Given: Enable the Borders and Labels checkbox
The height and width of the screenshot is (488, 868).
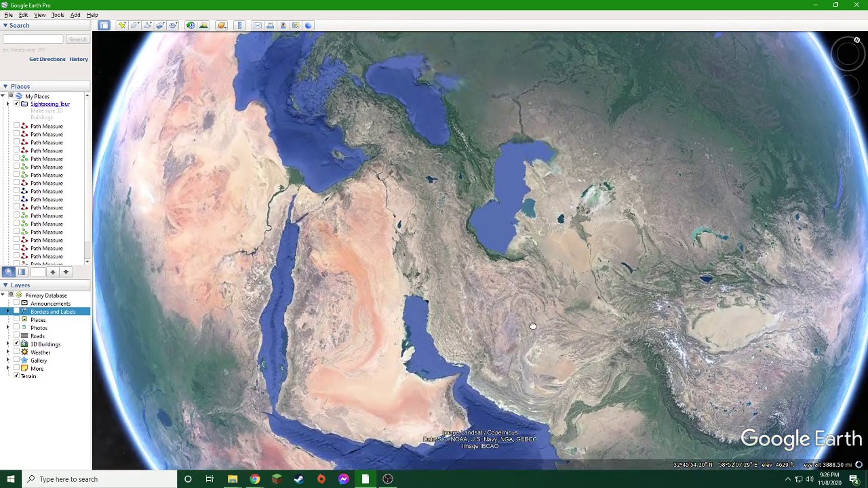Looking at the screenshot, I should click(16, 311).
